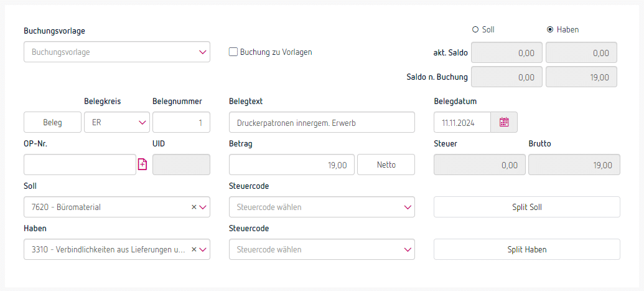Enable the Buchung zu Vorlagen checkbox
Screen dimensions: 644x291
(x=234, y=52)
